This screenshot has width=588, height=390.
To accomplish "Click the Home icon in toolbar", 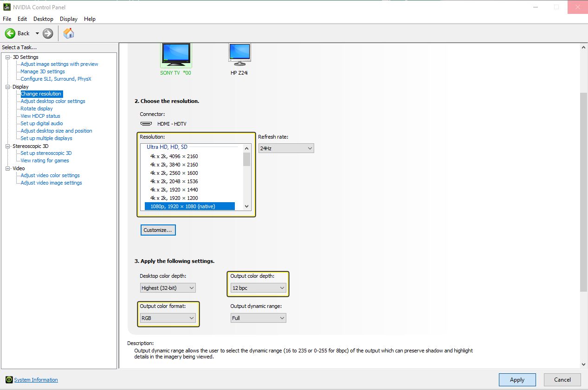I will pos(69,33).
